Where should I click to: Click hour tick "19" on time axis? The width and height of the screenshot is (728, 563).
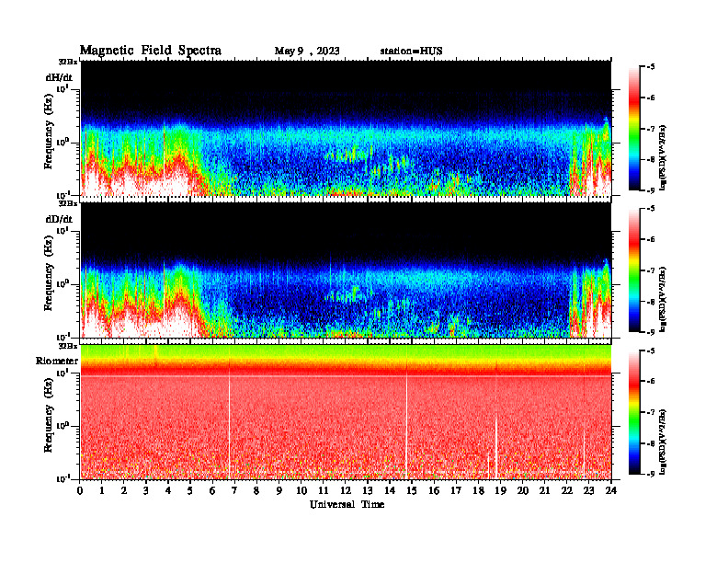500,490
